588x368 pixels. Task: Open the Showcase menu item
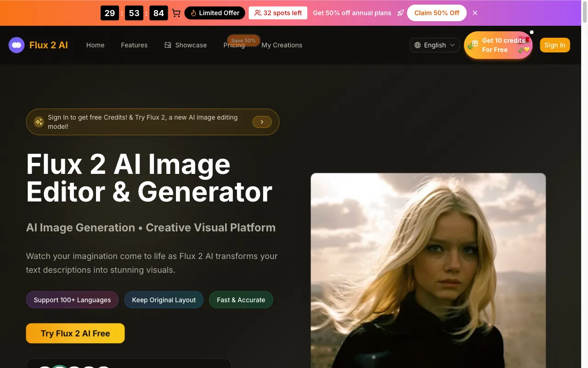[x=186, y=45]
